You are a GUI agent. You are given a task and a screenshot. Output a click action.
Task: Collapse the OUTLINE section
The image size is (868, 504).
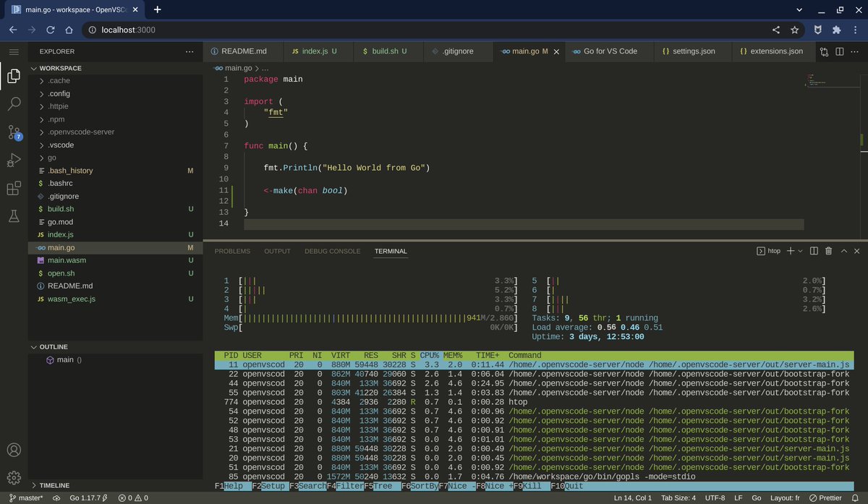tap(54, 347)
